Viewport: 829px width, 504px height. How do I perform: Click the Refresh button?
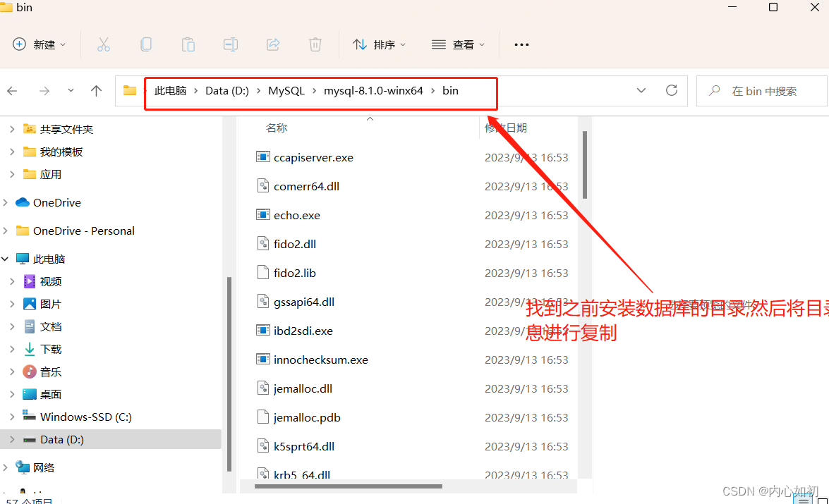tap(672, 91)
